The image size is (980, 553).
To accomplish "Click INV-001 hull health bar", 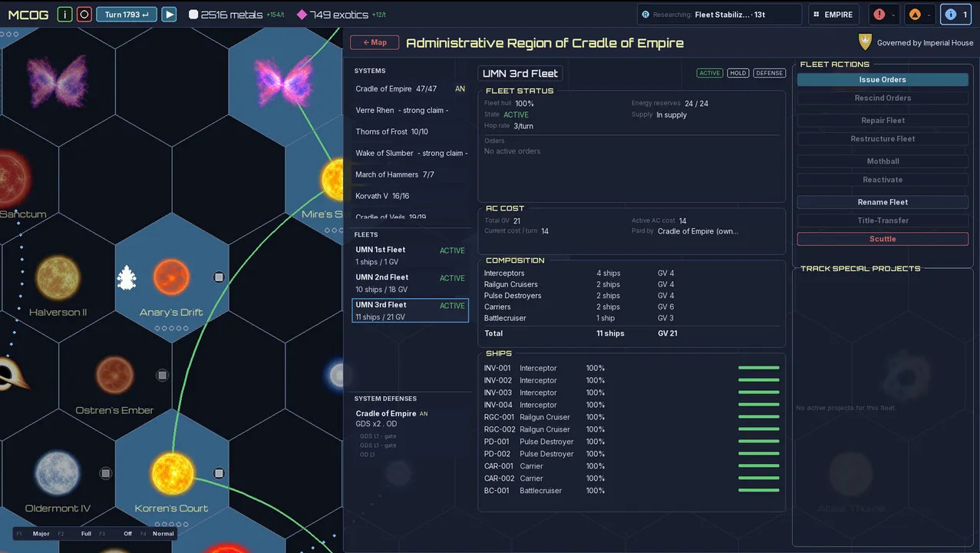I will [758, 368].
